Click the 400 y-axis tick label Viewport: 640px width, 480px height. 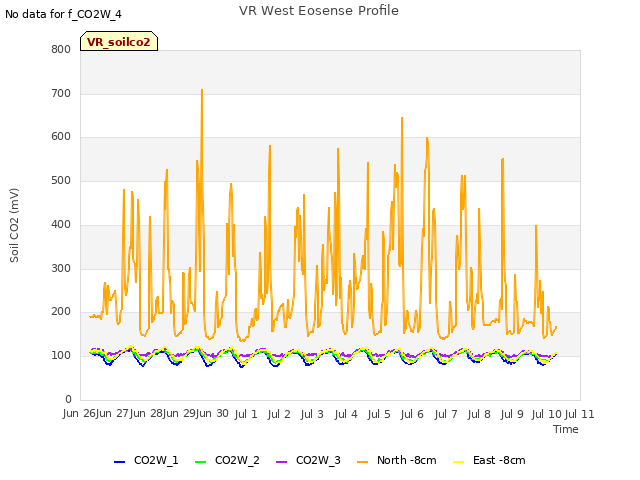(61, 224)
